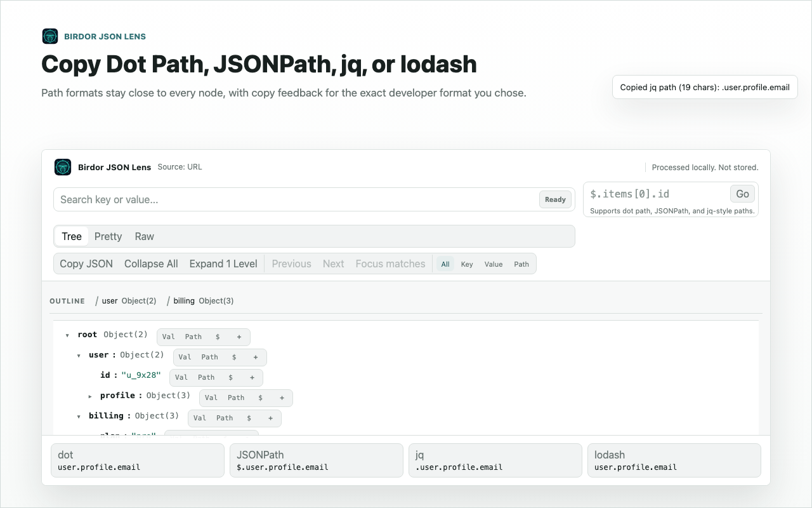The height and width of the screenshot is (508, 812).
Task: Click the Copied jq path toast notification
Action: (705, 88)
